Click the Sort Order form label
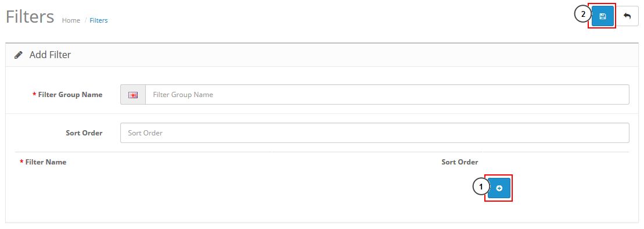 click(84, 133)
